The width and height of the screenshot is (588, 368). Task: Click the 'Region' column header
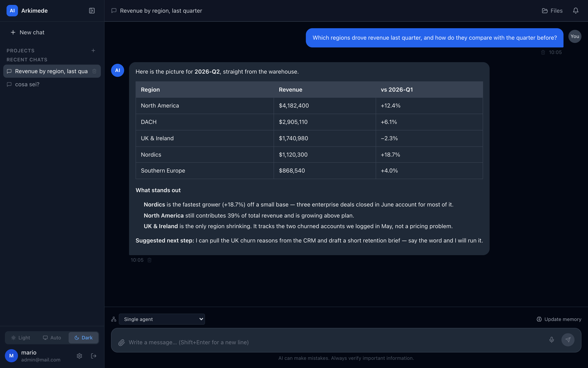click(x=205, y=90)
